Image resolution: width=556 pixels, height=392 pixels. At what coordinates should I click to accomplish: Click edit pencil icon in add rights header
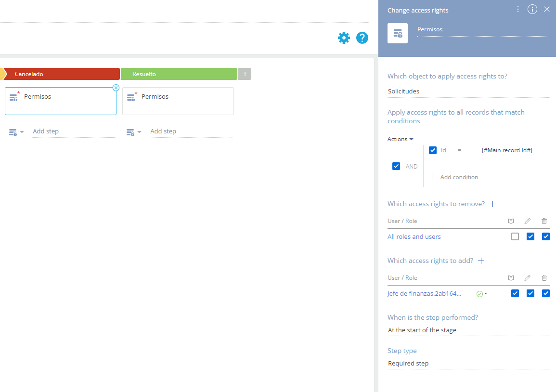pos(527,278)
